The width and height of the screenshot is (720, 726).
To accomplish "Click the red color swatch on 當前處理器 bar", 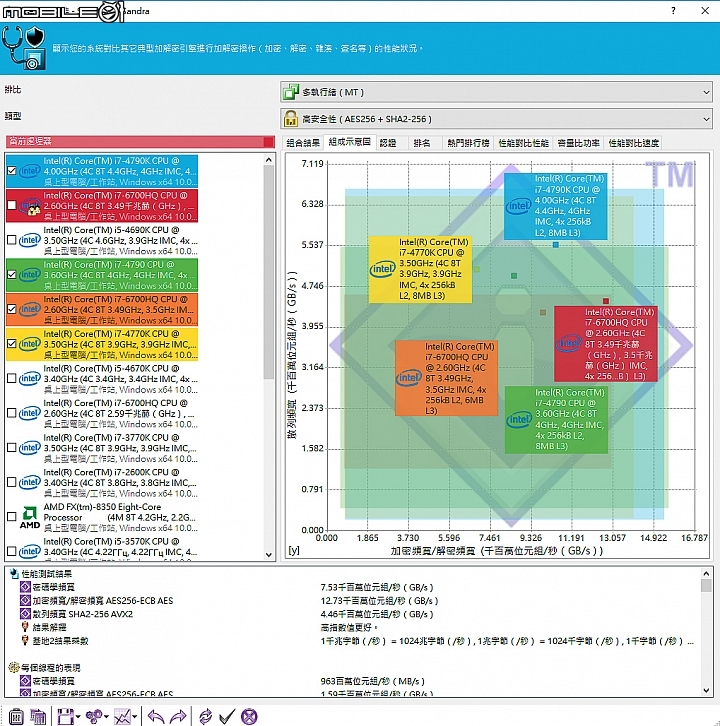I will [269, 142].
